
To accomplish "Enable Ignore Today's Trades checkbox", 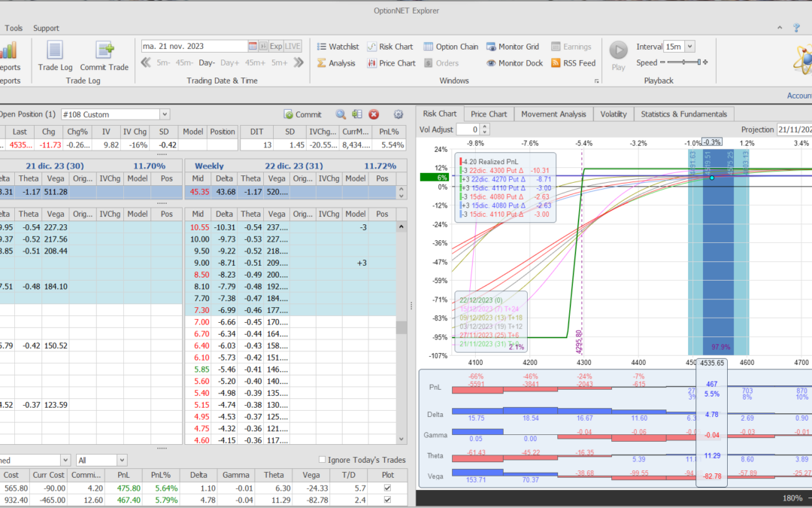I will click(323, 460).
